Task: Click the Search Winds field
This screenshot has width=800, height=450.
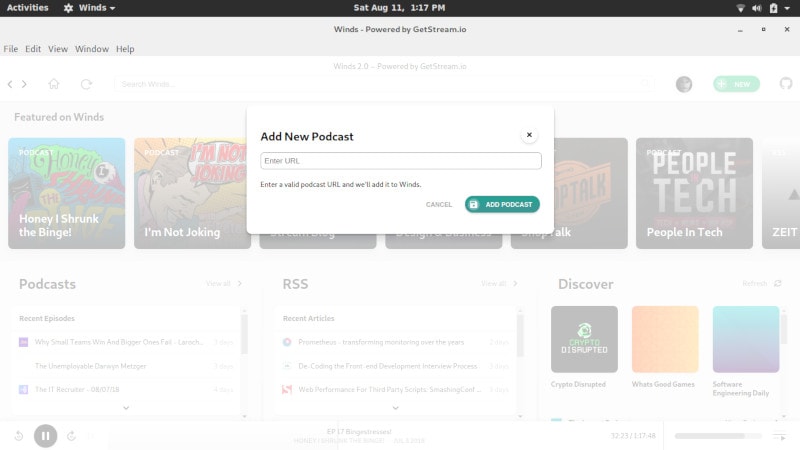Action: point(383,84)
